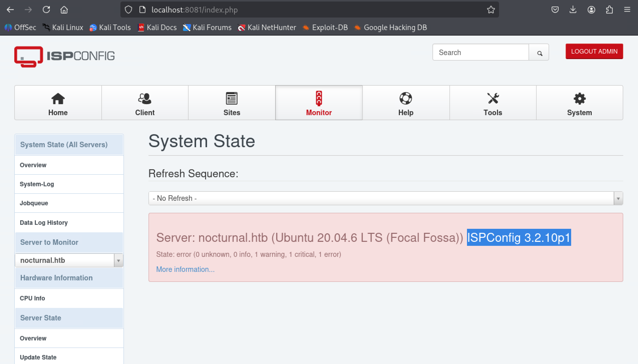Click the magnifier search button
Viewport: 638px width, 364px height.
click(540, 53)
